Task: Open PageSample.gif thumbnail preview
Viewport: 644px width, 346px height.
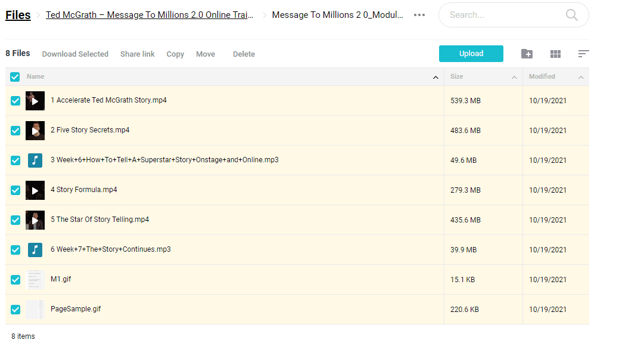Action: click(x=35, y=310)
